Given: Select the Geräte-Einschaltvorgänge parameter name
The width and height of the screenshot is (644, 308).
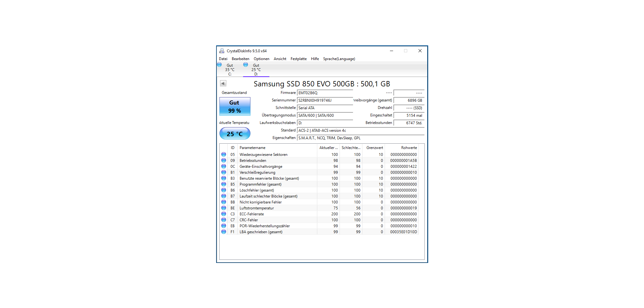Looking at the screenshot, I should coord(261,167).
